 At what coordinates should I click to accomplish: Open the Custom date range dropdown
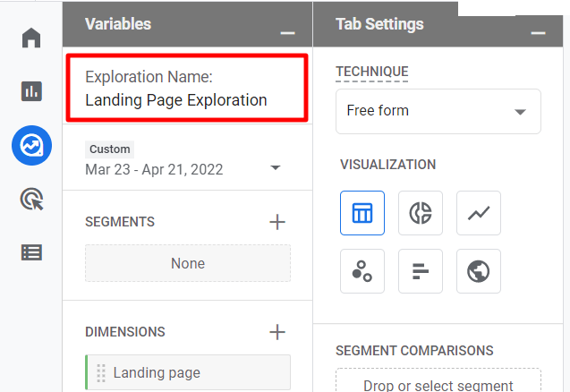[x=183, y=168]
